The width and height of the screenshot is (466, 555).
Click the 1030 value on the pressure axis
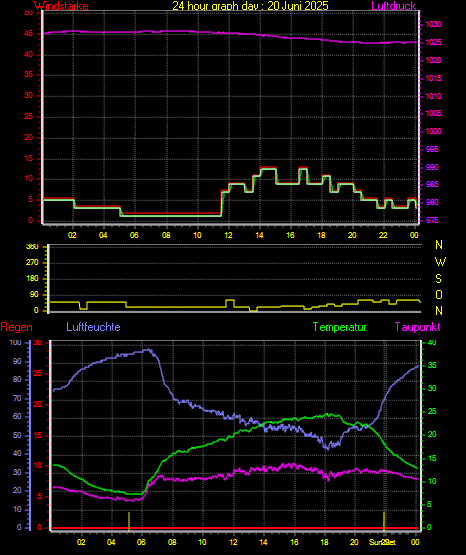click(433, 24)
